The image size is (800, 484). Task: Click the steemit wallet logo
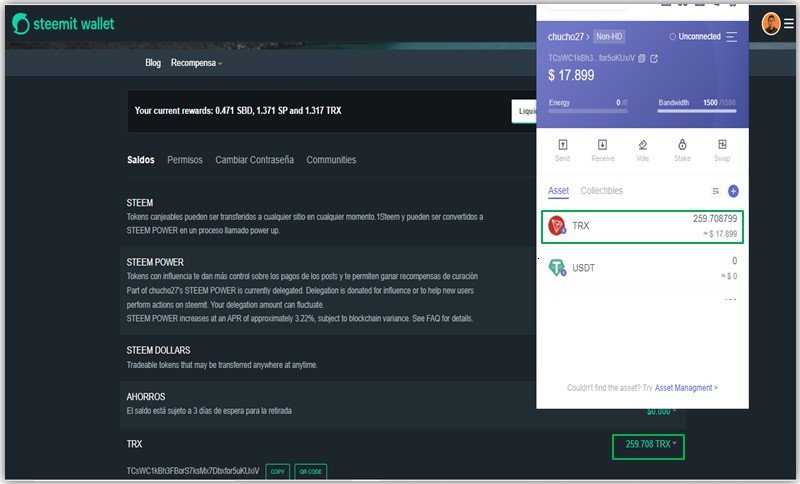(63, 23)
